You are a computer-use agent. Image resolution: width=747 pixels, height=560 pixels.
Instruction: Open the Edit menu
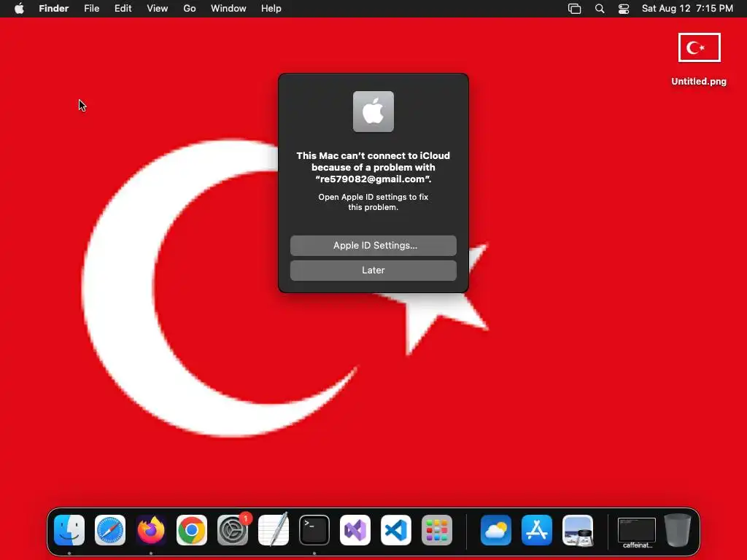[123, 9]
